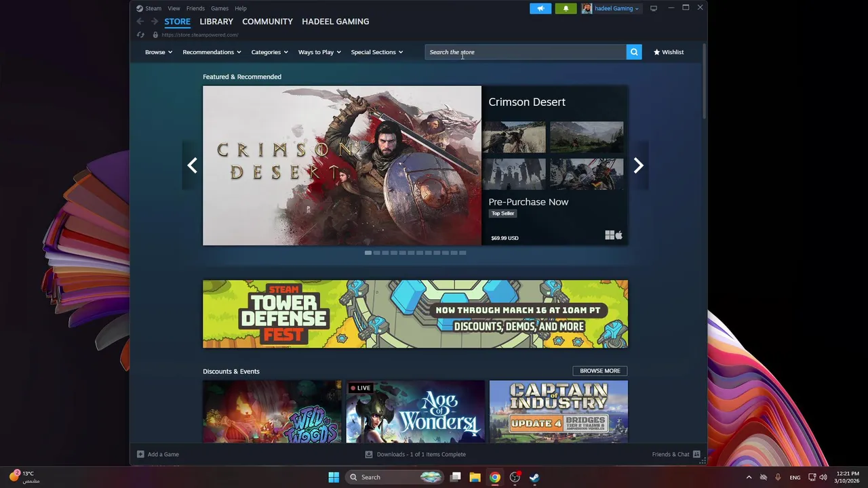This screenshot has width=868, height=488.
Task: Reload the store page
Action: [140, 35]
